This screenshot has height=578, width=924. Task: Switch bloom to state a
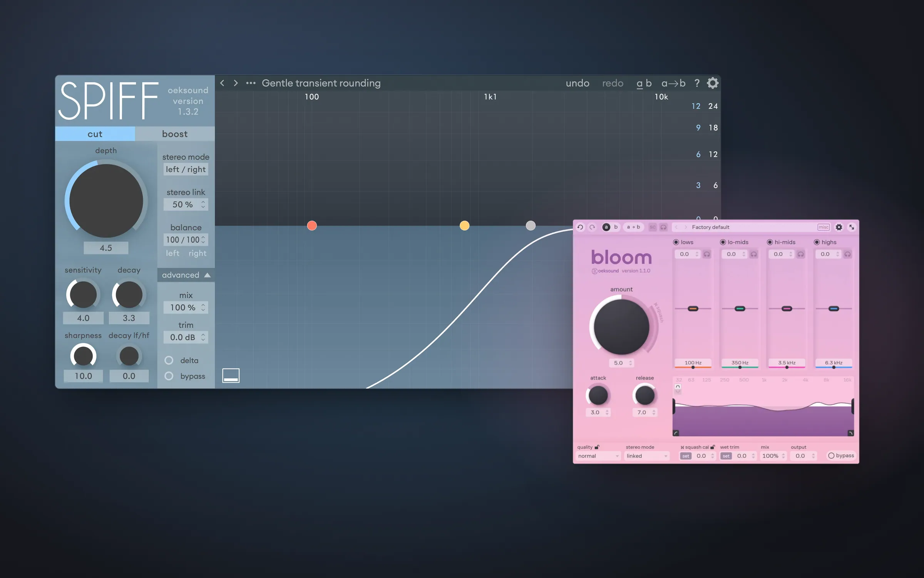[x=606, y=227]
